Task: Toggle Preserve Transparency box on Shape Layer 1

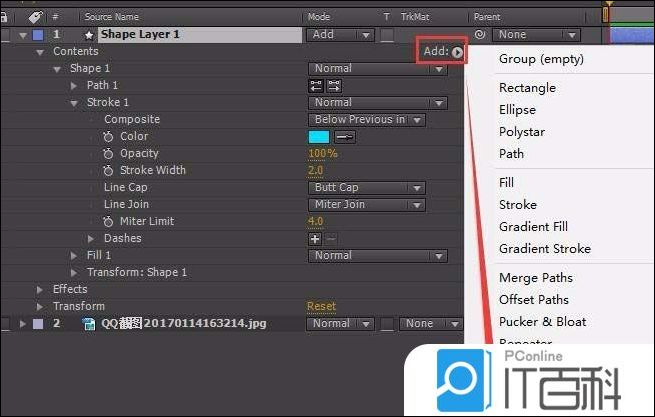Action: click(x=387, y=35)
